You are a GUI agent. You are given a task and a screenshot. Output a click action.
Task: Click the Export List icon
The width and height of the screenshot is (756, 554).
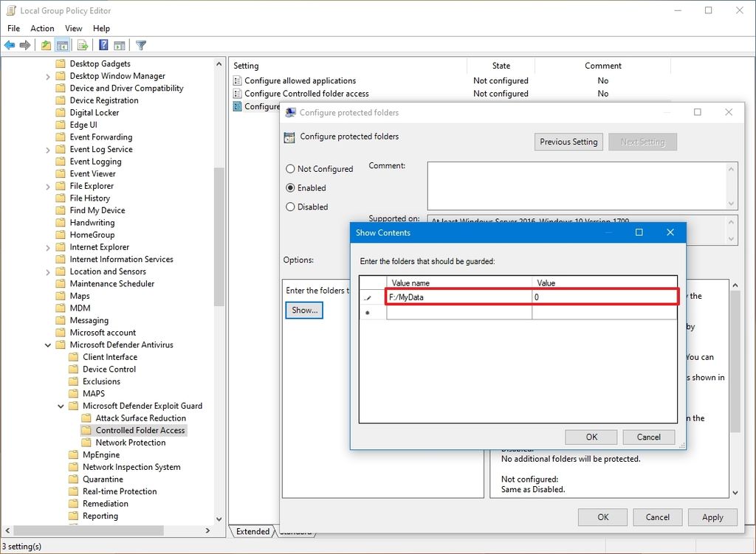click(x=82, y=45)
